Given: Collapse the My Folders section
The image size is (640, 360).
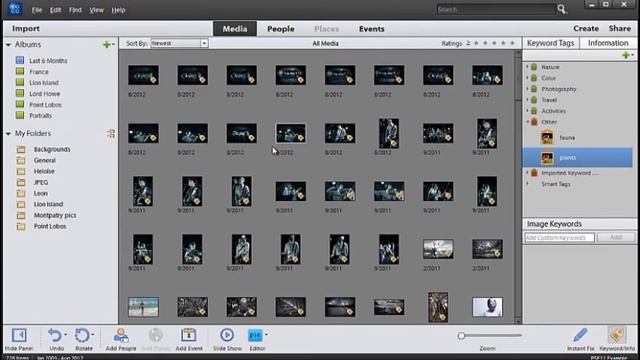Looking at the screenshot, I should pos(8,133).
